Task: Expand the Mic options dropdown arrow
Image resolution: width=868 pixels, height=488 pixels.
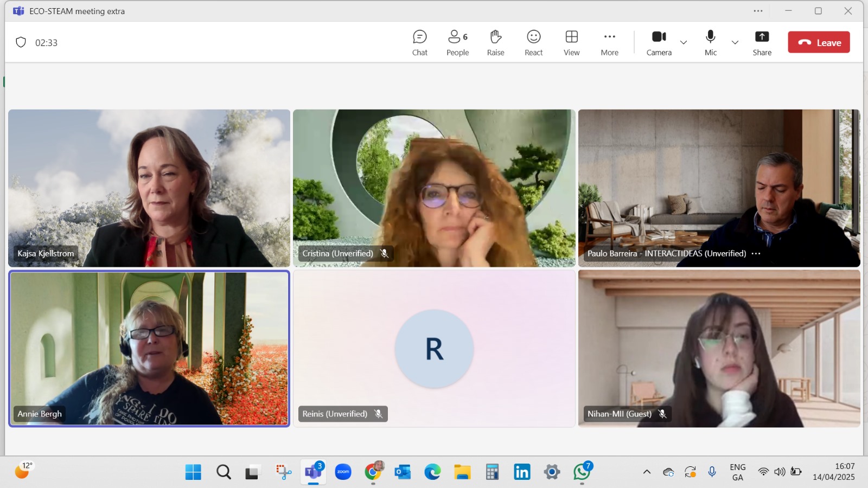Action: (735, 42)
